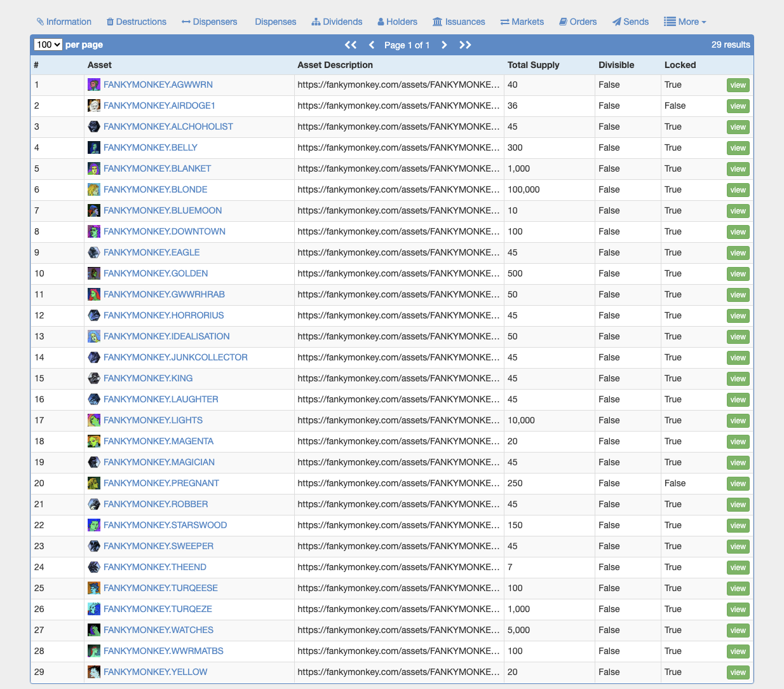Click view button for FANKYMONKEY.GOLDEN row
This screenshot has width=784, height=689.
738,275
